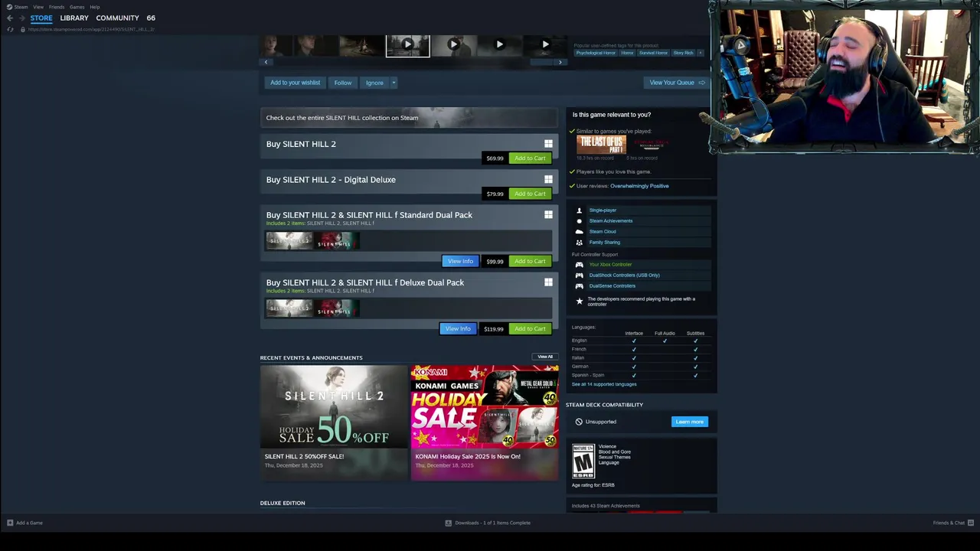Open the Games menu
This screenshot has width=980, height=551.
click(77, 7)
